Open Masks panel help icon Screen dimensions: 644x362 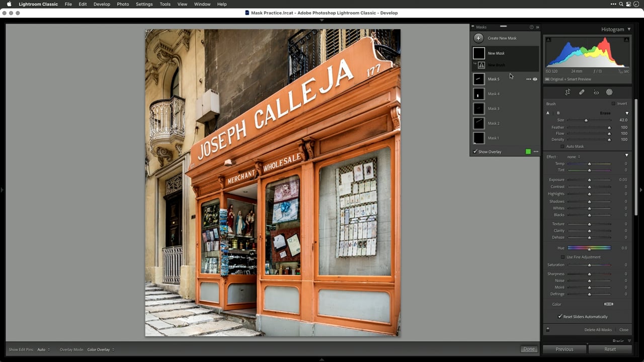(531, 27)
